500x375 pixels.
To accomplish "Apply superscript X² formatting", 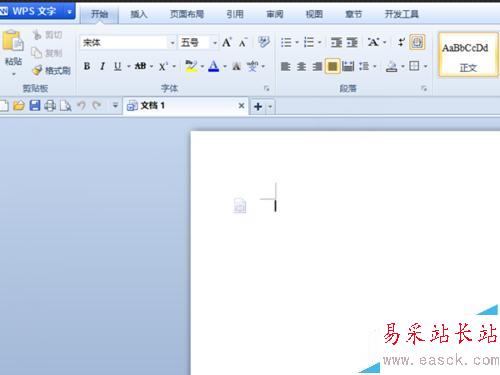I will 163,66.
